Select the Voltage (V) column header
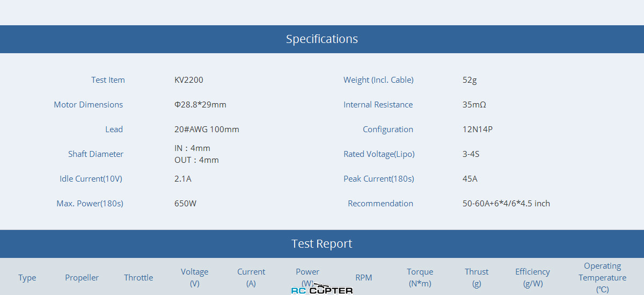The width and height of the screenshot is (644, 295). click(x=194, y=277)
